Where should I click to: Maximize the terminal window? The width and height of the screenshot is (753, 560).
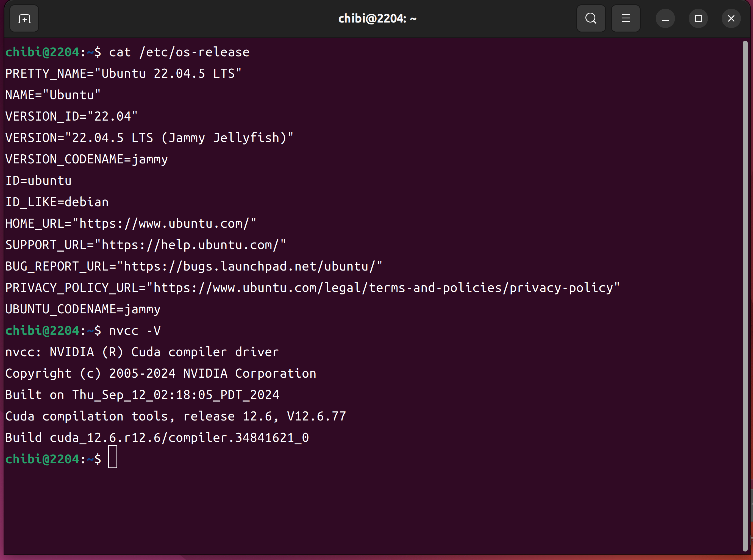tap(698, 19)
